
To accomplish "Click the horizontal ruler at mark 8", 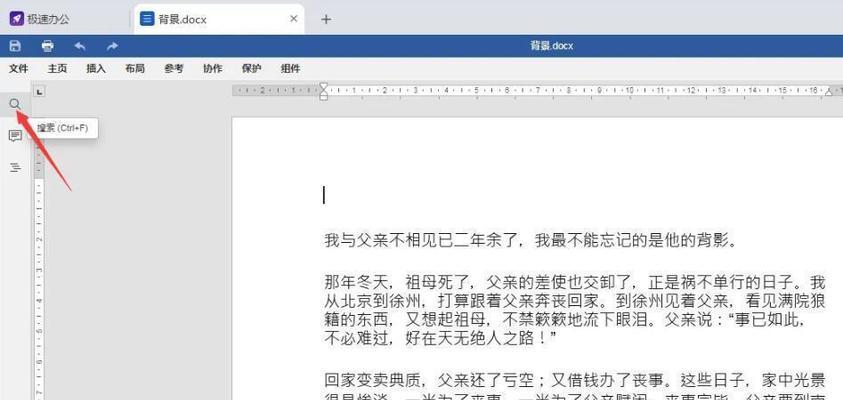I will pos(568,90).
